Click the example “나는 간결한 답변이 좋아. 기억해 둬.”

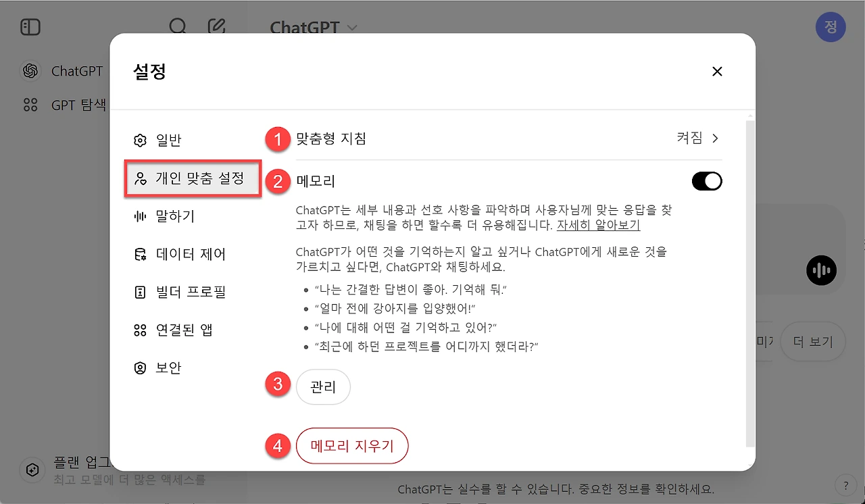point(411,289)
